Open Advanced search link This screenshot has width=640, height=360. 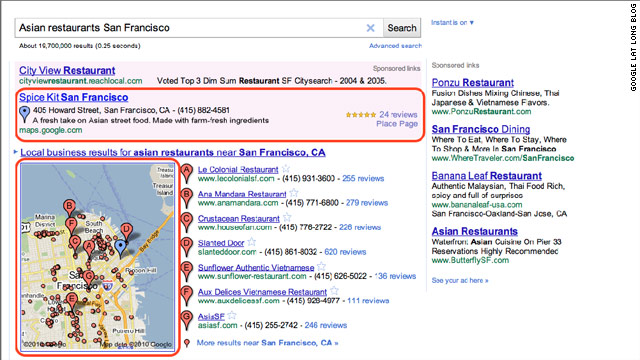coord(395,46)
